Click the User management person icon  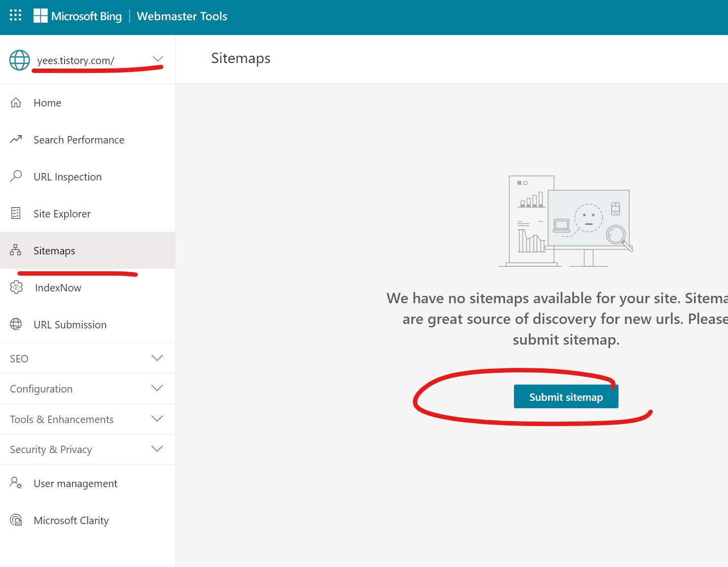pyautogui.click(x=16, y=483)
